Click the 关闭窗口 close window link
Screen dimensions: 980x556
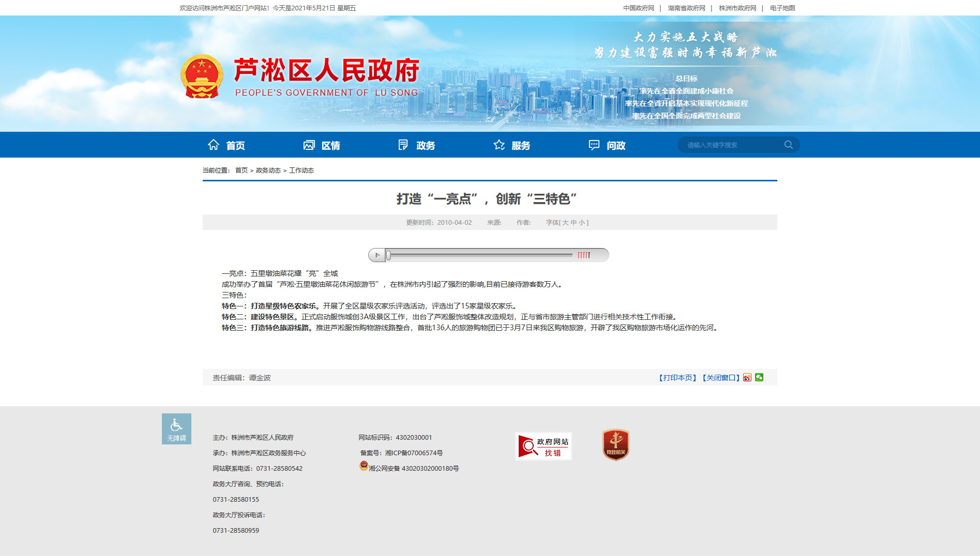point(721,378)
